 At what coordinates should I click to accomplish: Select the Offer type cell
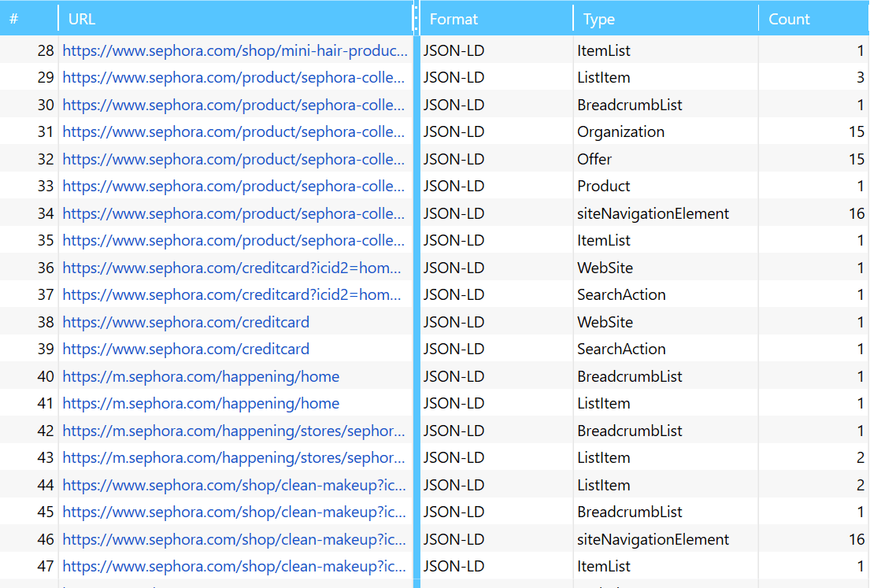666,159
